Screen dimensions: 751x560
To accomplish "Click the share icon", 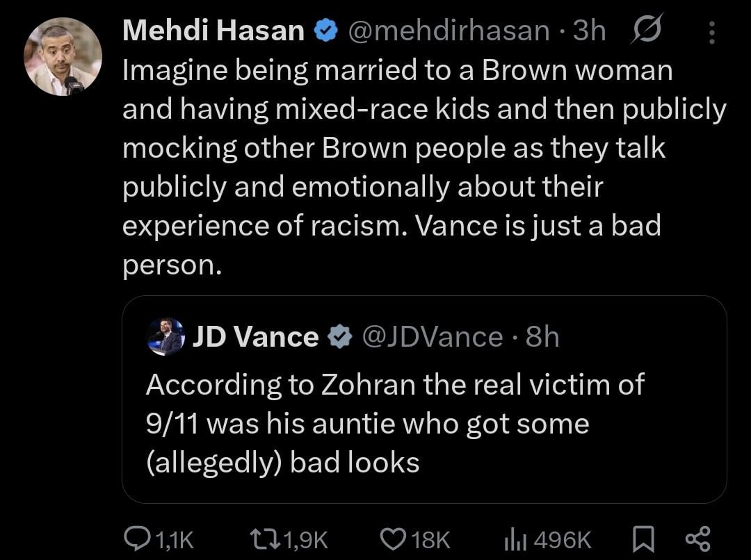I will pyautogui.click(x=697, y=538).
